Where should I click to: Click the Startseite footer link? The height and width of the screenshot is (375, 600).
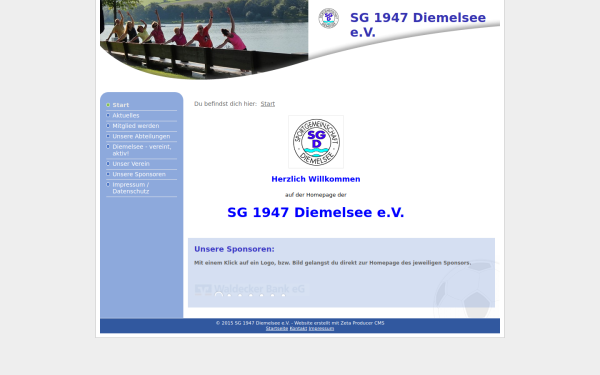[277, 329]
